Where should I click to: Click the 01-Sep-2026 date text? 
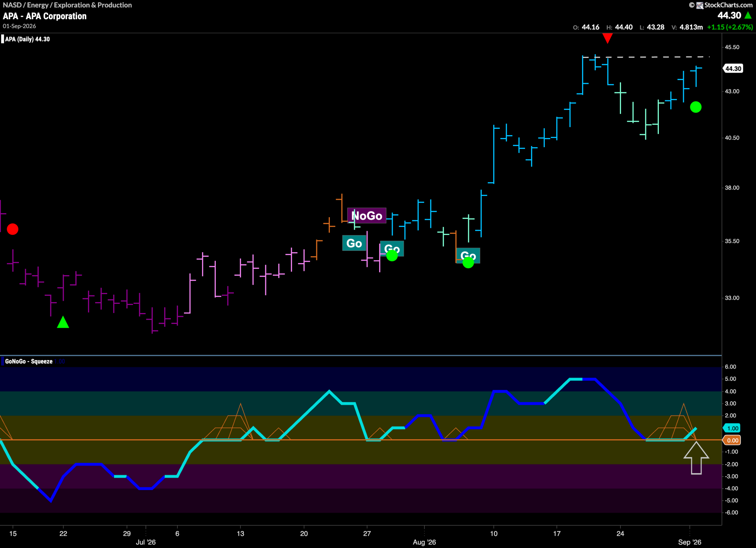click(19, 26)
